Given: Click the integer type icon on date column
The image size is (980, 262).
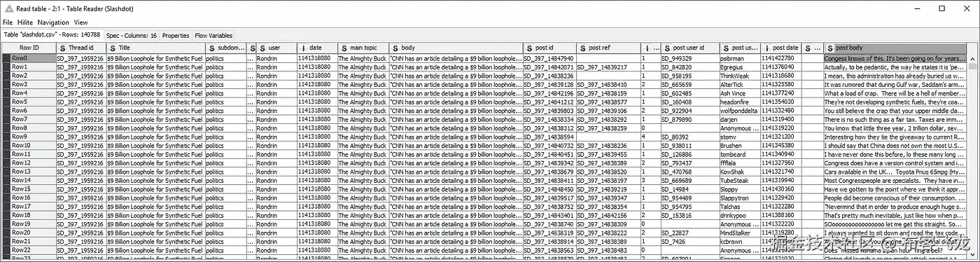Looking at the screenshot, I should pos(302,48).
